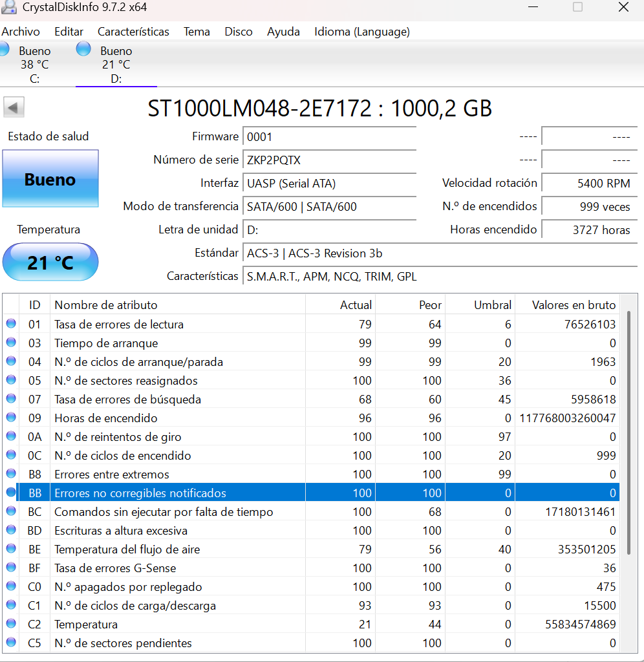
Task: Select the D: drive tab at 21 °C
Action: (116, 64)
